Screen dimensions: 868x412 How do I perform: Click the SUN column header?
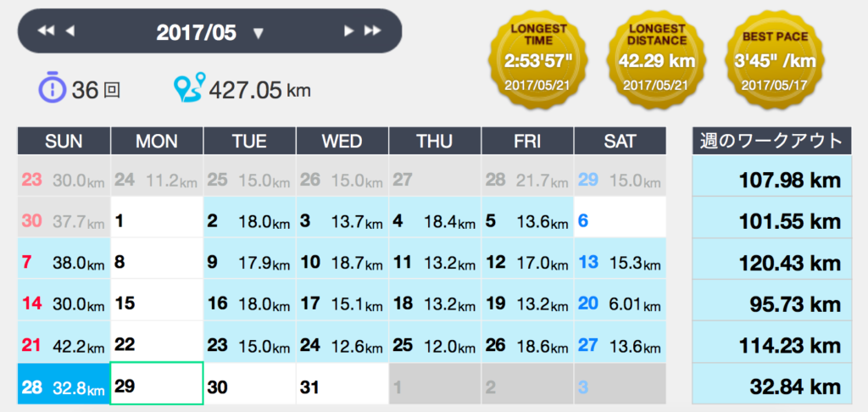64,141
